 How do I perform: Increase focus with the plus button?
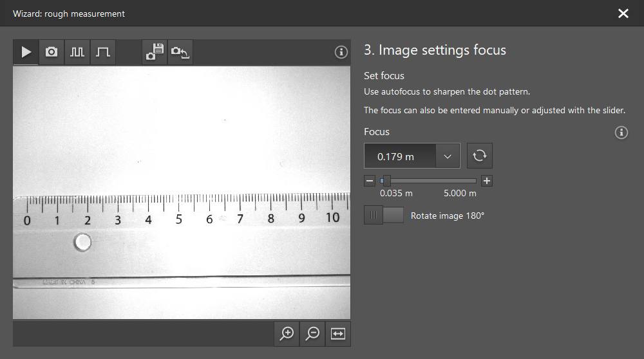(487, 181)
